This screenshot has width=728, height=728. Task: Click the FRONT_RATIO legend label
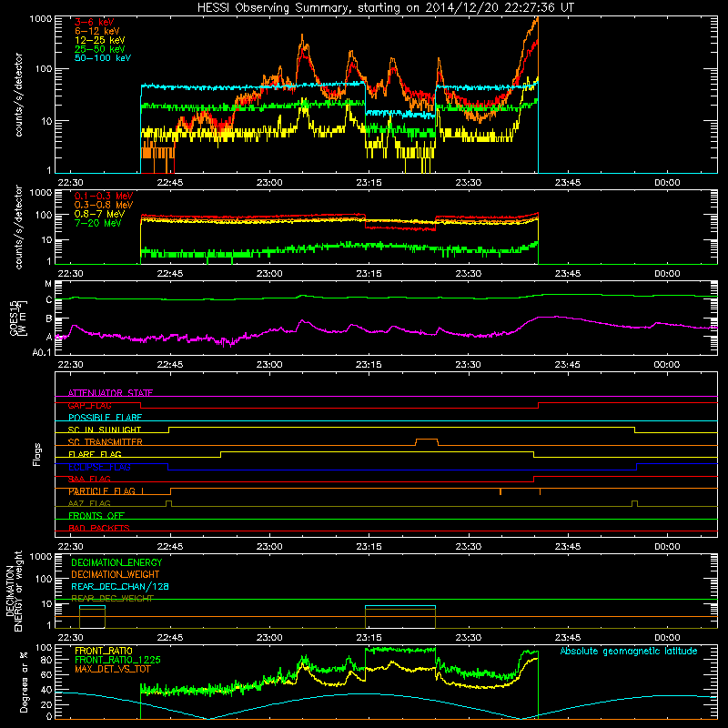pyautogui.click(x=104, y=651)
